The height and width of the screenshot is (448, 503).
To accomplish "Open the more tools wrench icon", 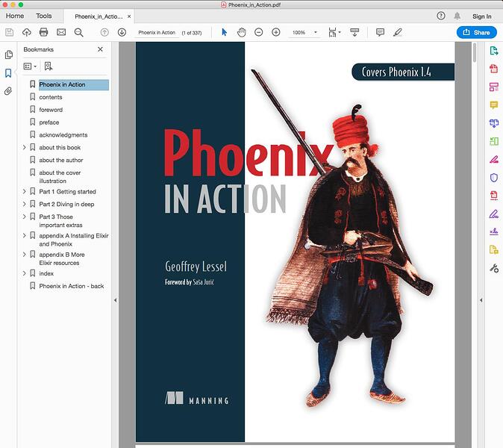I will [494, 268].
